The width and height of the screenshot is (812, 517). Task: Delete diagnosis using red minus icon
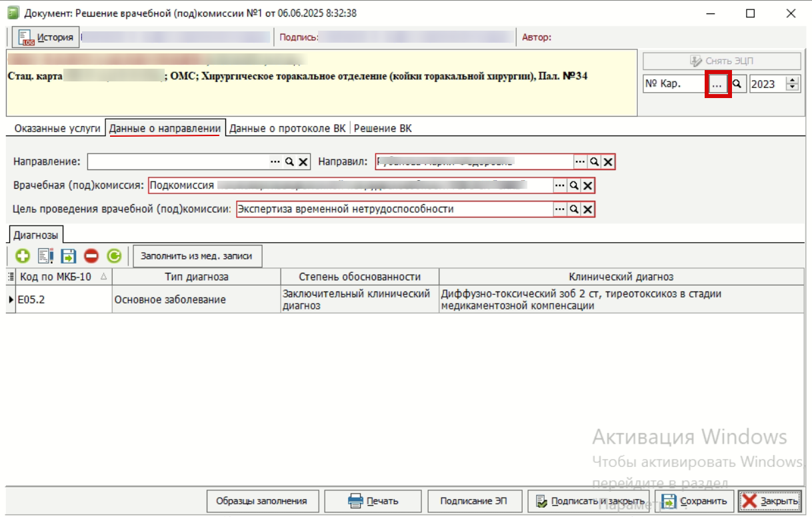(x=91, y=255)
